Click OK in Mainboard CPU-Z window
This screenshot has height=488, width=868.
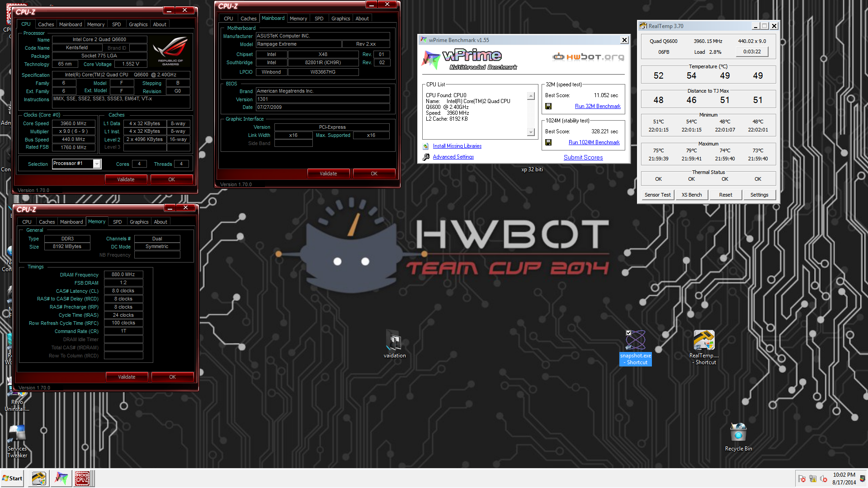point(374,174)
